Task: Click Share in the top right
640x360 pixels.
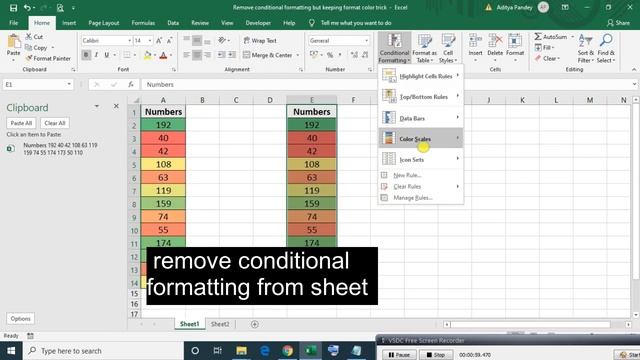Action: point(618,23)
